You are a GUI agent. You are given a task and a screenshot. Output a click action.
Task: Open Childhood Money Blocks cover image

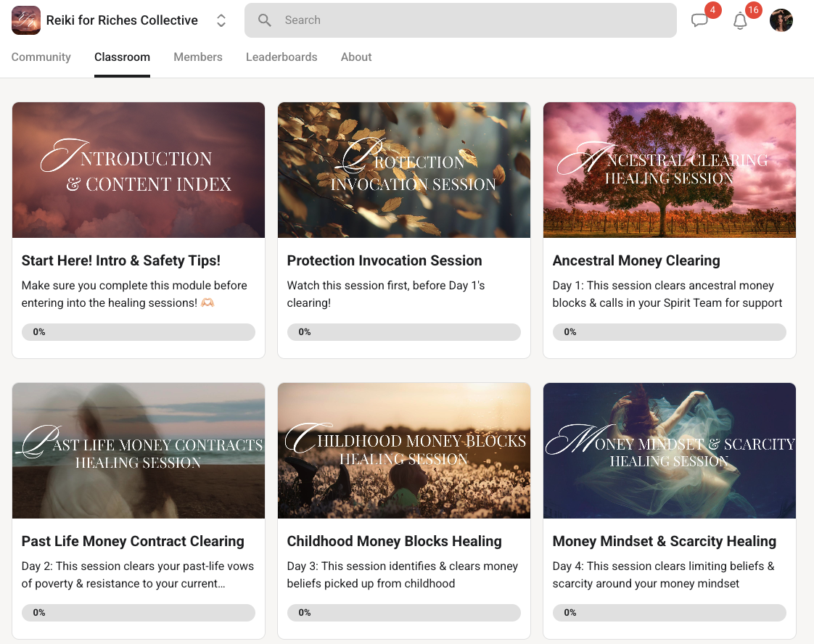pyautogui.click(x=404, y=450)
